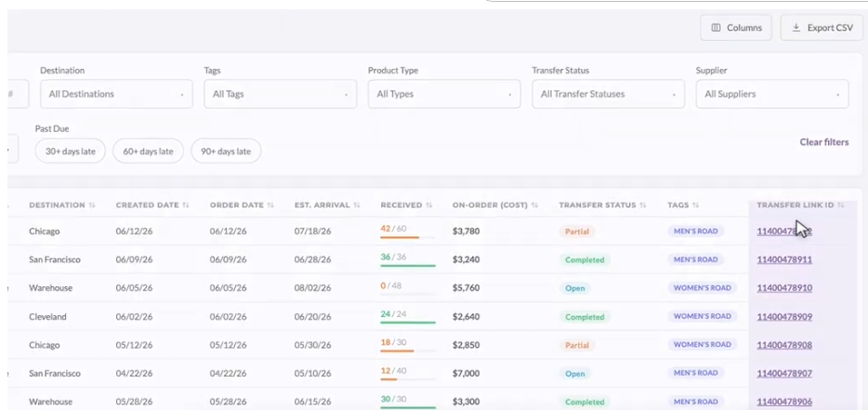Image resolution: width=868 pixels, height=410 pixels.
Task: Sort by Destination column sort icon
Action: click(92, 205)
